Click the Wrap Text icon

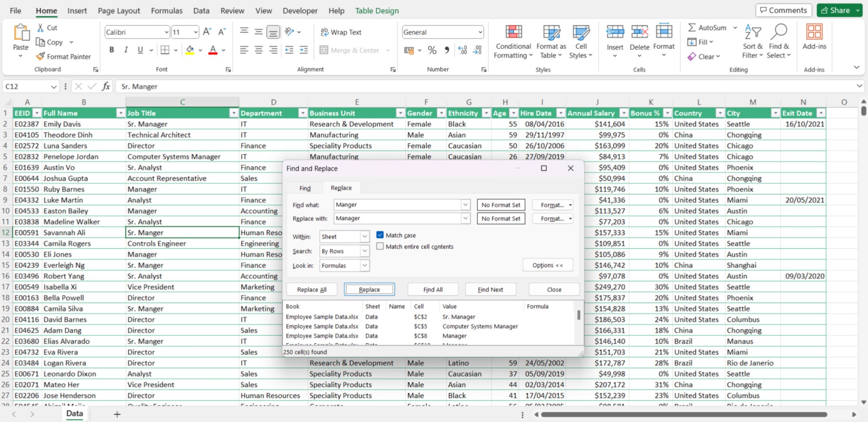pyautogui.click(x=325, y=32)
